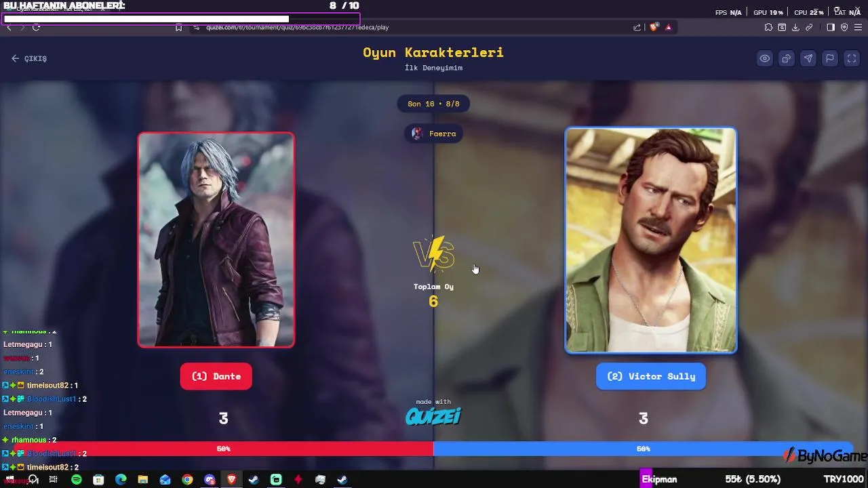Screen dimensions: 868x488
Task: Click chat entry eneskirit : 2
Action: pyautogui.click(x=24, y=371)
